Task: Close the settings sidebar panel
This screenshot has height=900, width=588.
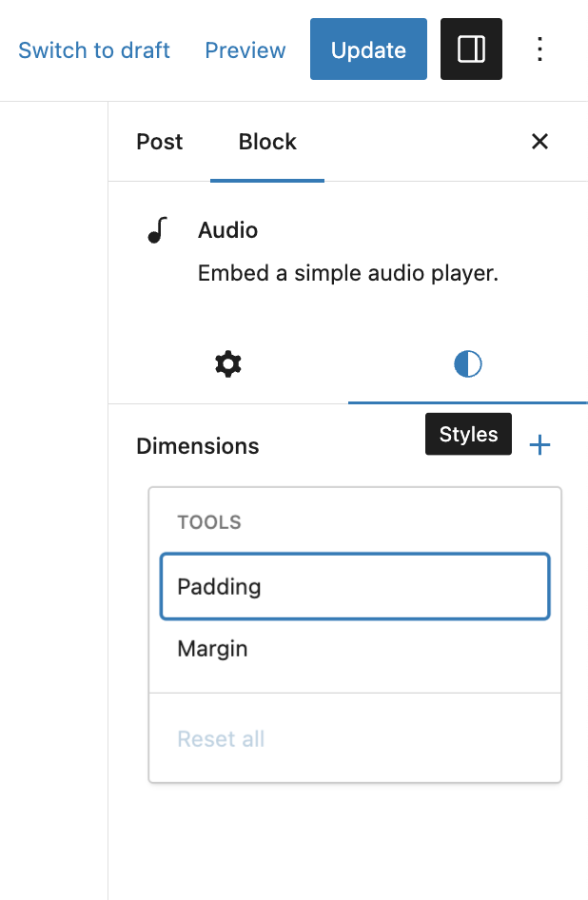Action: pos(539,141)
